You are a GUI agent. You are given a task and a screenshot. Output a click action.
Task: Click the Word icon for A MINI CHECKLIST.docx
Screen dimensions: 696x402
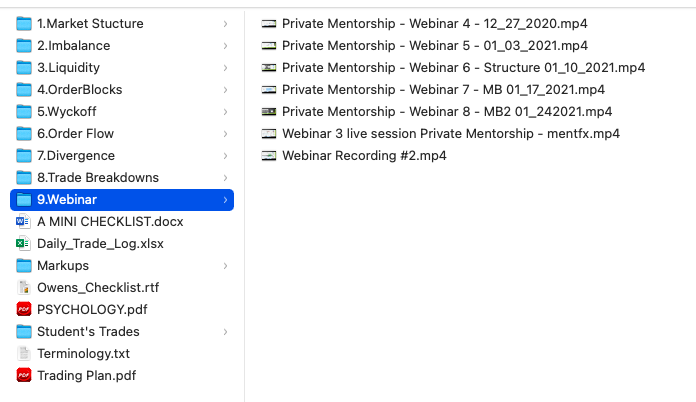[24, 221]
